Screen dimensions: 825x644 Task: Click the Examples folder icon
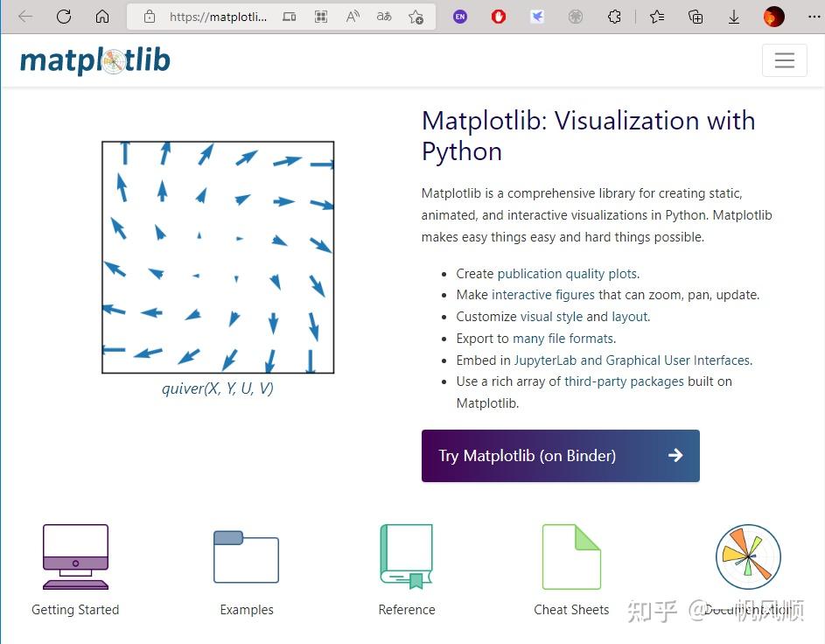246,556
